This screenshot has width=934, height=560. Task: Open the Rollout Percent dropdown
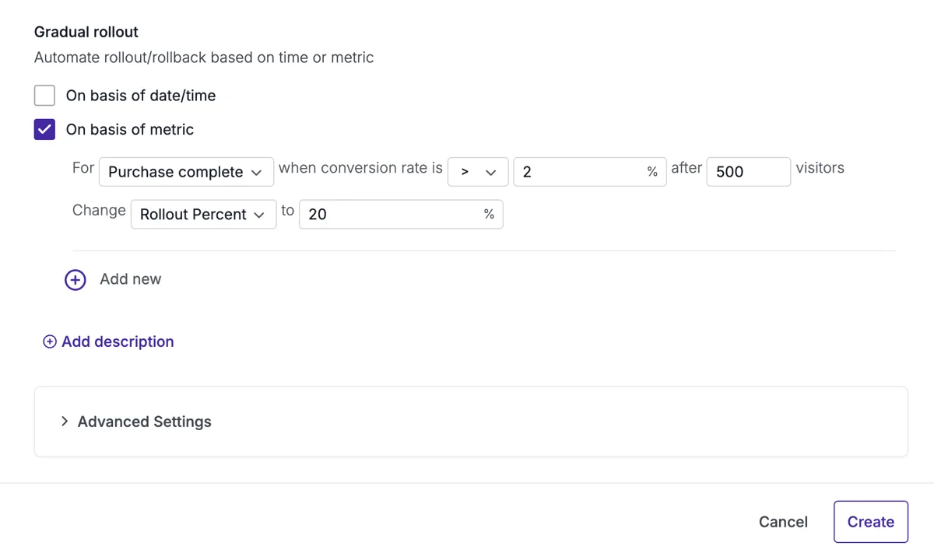[203, 215]
